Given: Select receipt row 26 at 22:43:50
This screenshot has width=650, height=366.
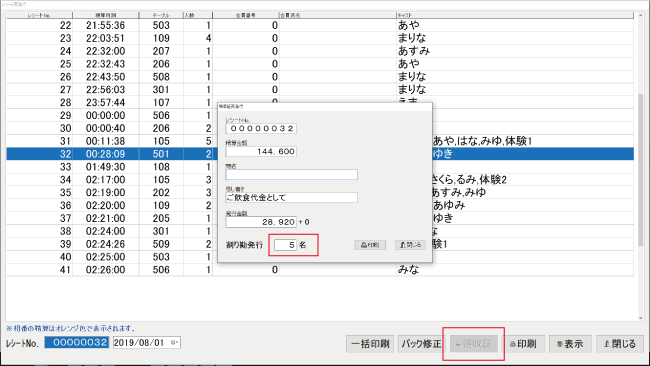Looking at the screenshot, I should tap(320, 77).
